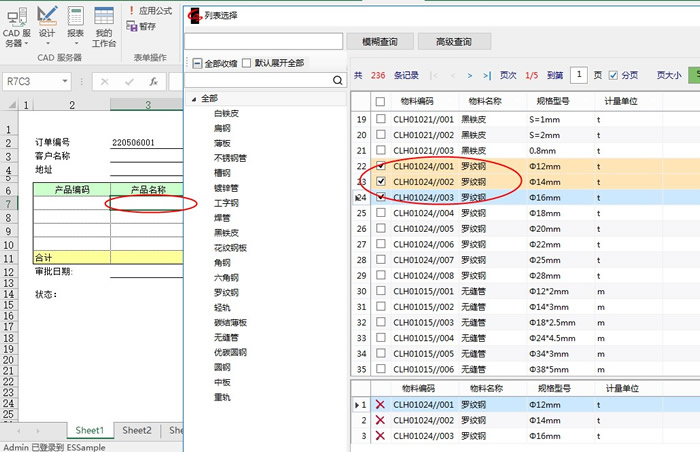Viewport: 700px width, 452px height.
Task: Check the box for row CLH01024//004
Action: click(380, 213)
